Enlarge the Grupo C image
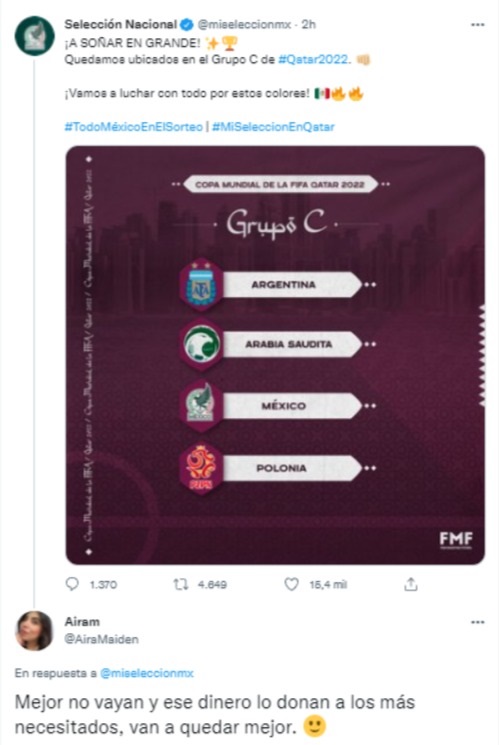 tap(275, 355)
